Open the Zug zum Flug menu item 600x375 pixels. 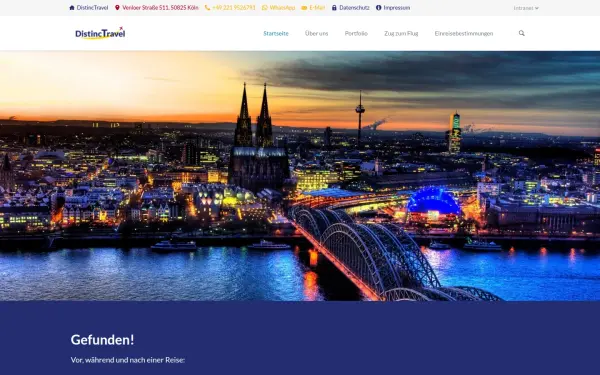(401, 34)
